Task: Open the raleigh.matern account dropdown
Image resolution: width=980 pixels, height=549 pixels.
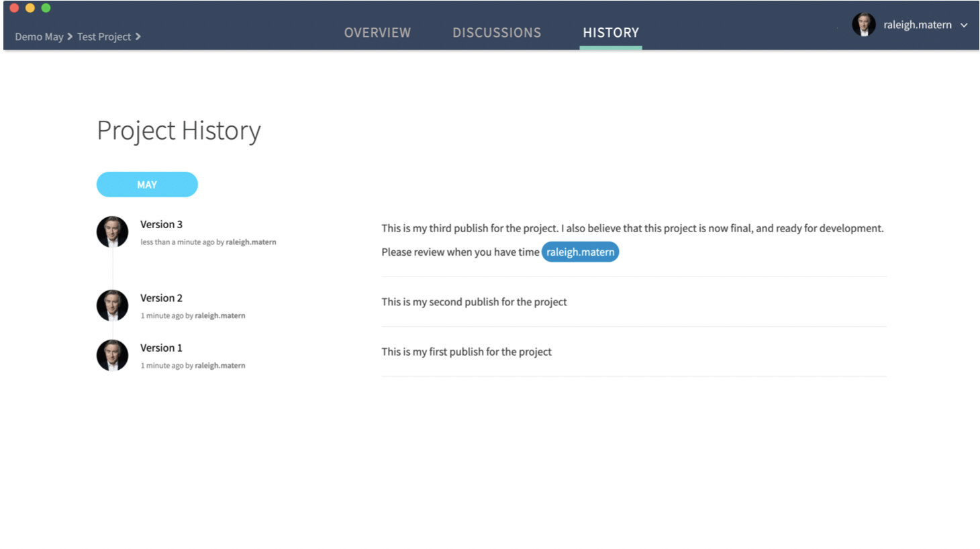Action: (x=965, y=25)
